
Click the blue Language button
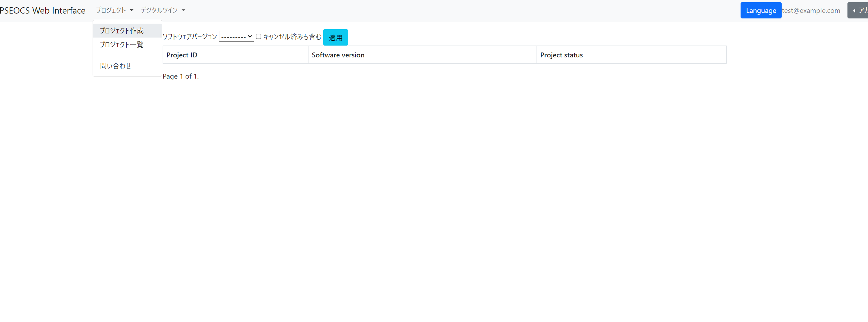coord(761,10)
